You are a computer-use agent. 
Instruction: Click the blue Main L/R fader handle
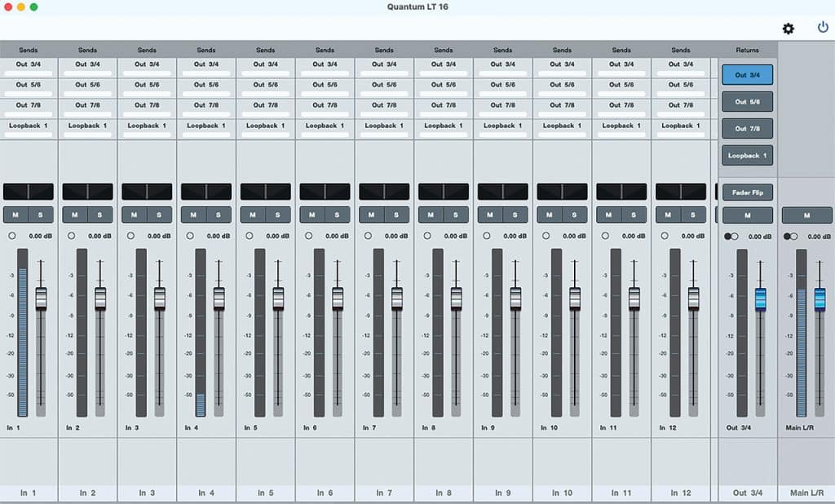[x=820, y=298]
